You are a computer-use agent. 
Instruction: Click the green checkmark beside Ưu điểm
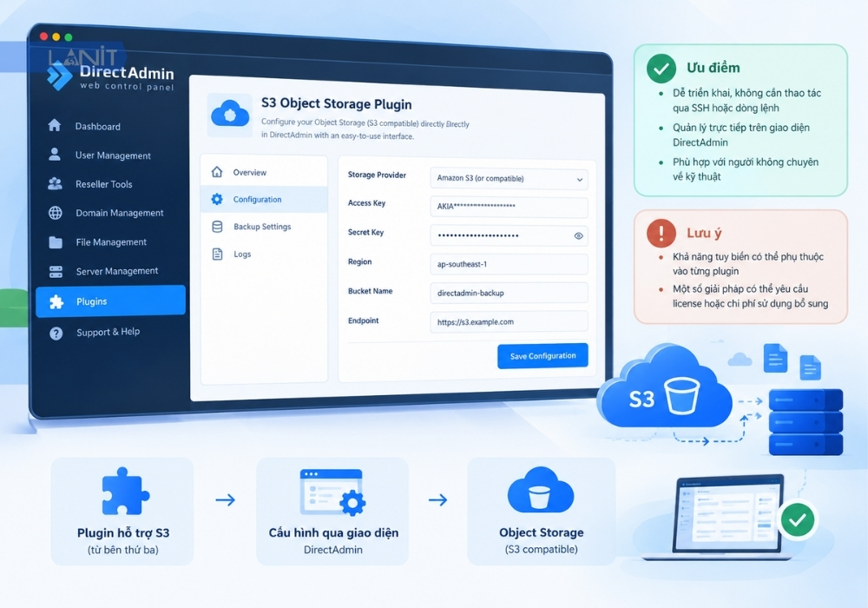click(x=661, y=68)
